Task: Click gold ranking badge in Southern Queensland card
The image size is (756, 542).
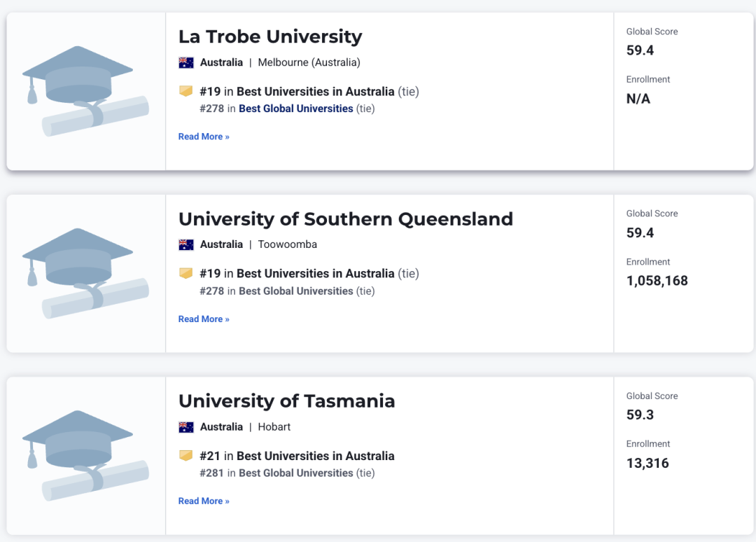Action: pos(185,273)
